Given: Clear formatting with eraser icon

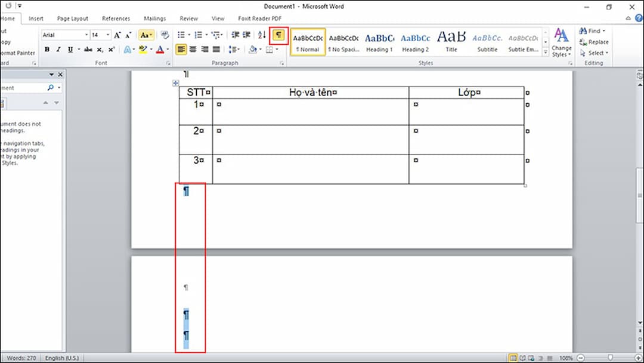Looking at the screenshot, I should coord(165,35).
